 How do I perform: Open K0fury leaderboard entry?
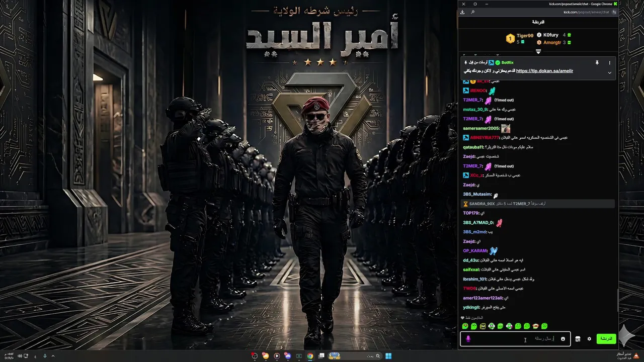(553, 35)
